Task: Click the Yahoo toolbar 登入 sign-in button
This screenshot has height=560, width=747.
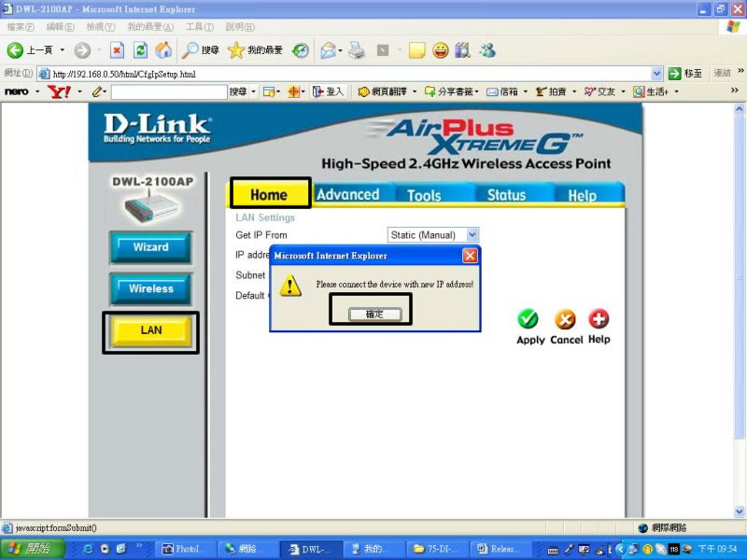Action: point(328,91)
